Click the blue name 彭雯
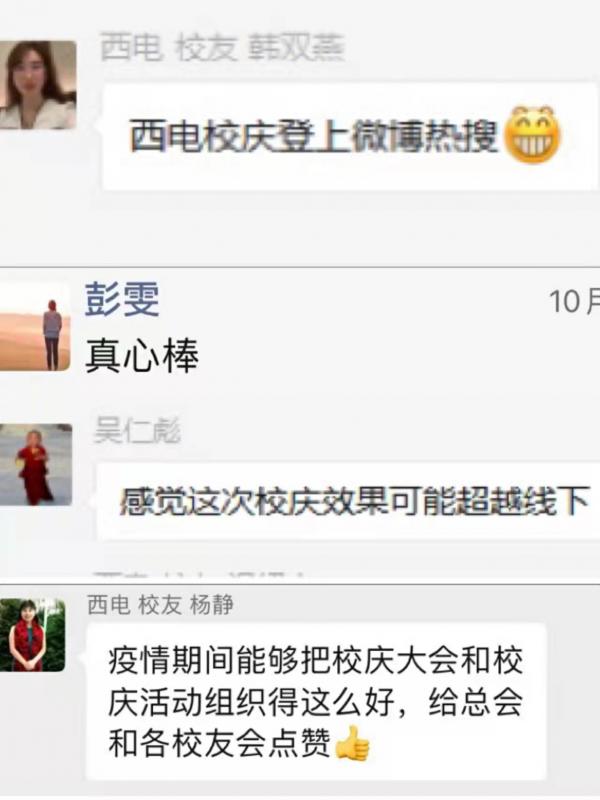This screenshot has width=600, height=800. (x=122, y=299)
